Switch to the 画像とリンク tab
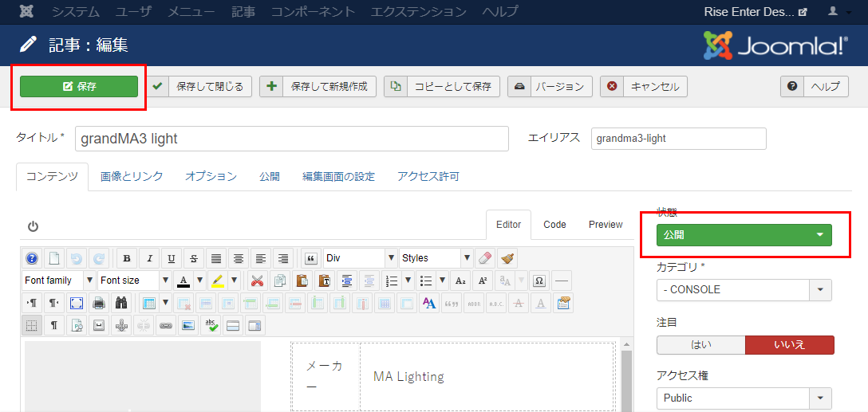868x412 pixels. (132, 177)
